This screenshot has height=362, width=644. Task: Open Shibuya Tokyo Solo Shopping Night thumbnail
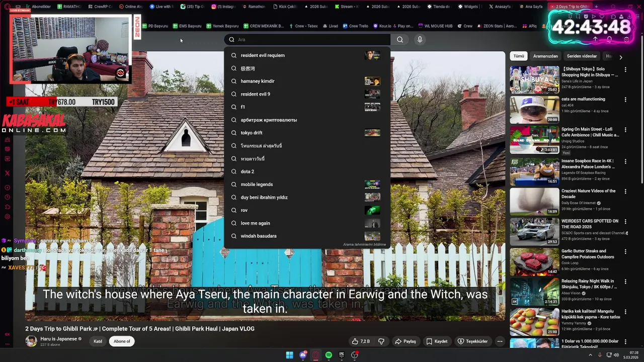click(x=534, y=79)
